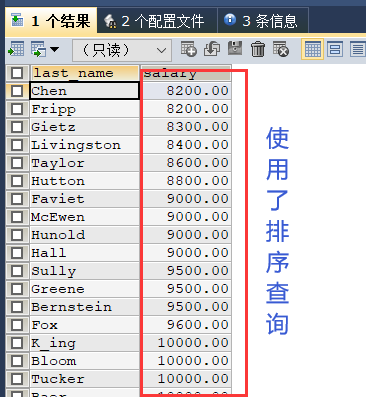Select the Fox name cell
The height and width of the screenshot is (397, 366).
coord(85,325)
